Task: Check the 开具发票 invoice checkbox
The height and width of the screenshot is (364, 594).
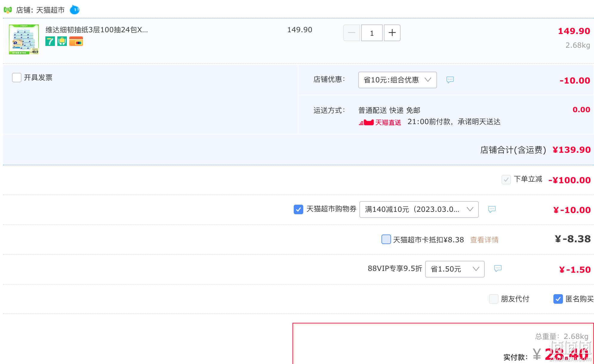Action: point(17,78)
